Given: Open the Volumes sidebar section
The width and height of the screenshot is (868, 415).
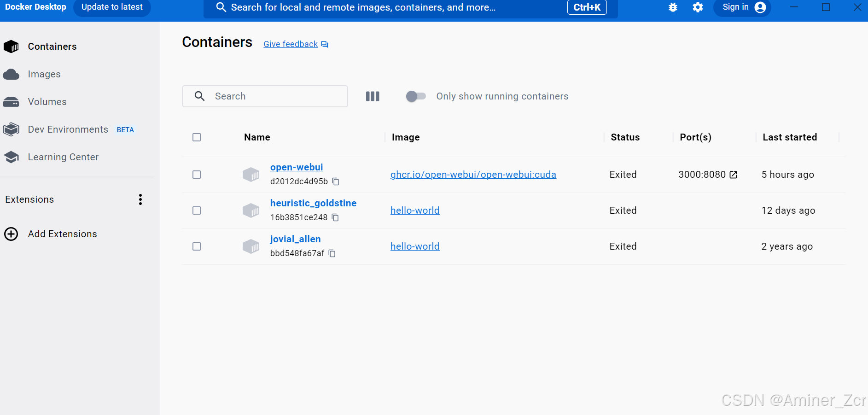Looking at the screenshot, I should (x=47, y=102).
